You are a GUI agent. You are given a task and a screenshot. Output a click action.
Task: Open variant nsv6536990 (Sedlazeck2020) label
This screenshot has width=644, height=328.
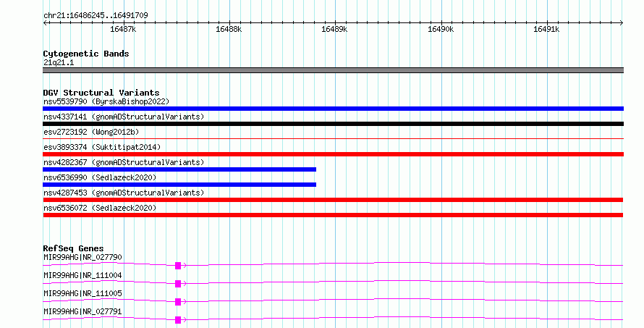[100, 177]
